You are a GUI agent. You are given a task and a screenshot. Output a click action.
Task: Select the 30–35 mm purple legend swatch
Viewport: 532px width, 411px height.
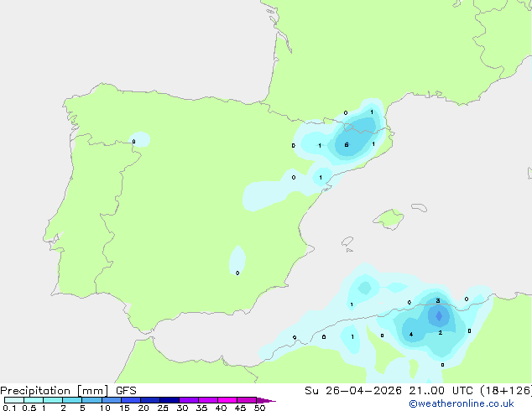[189, 400]
